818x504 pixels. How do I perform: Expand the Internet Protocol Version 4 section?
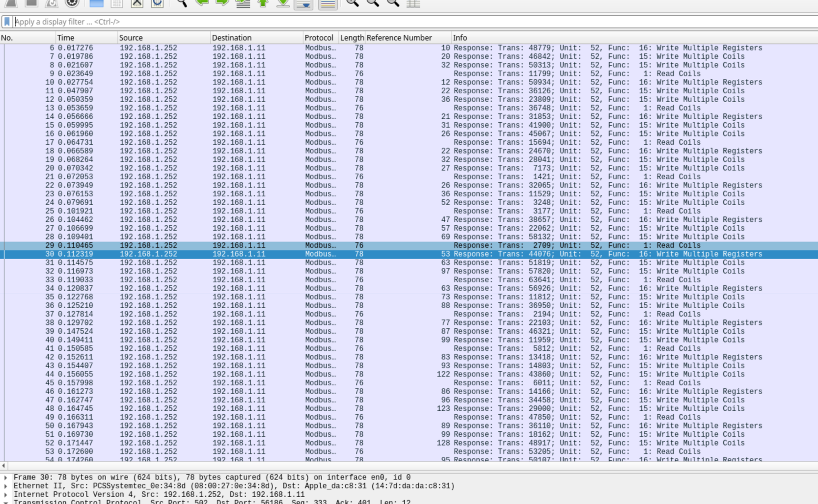tap(6, 495)
